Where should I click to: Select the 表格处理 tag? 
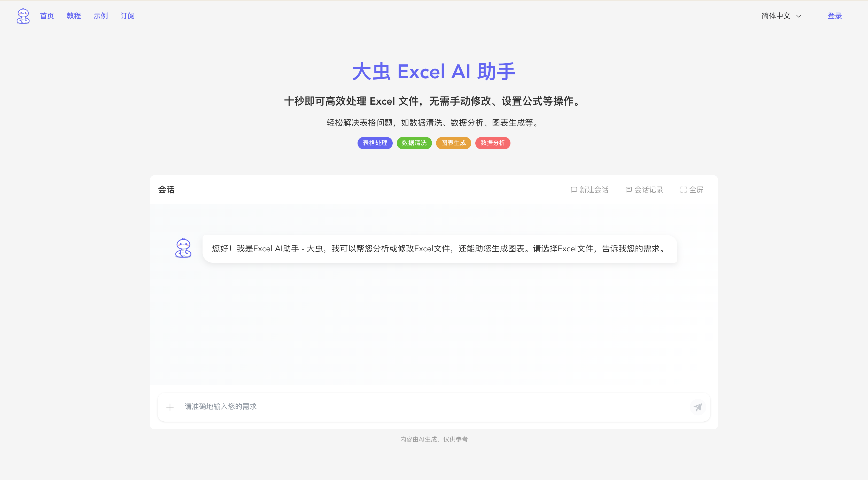tap(375, 143)
